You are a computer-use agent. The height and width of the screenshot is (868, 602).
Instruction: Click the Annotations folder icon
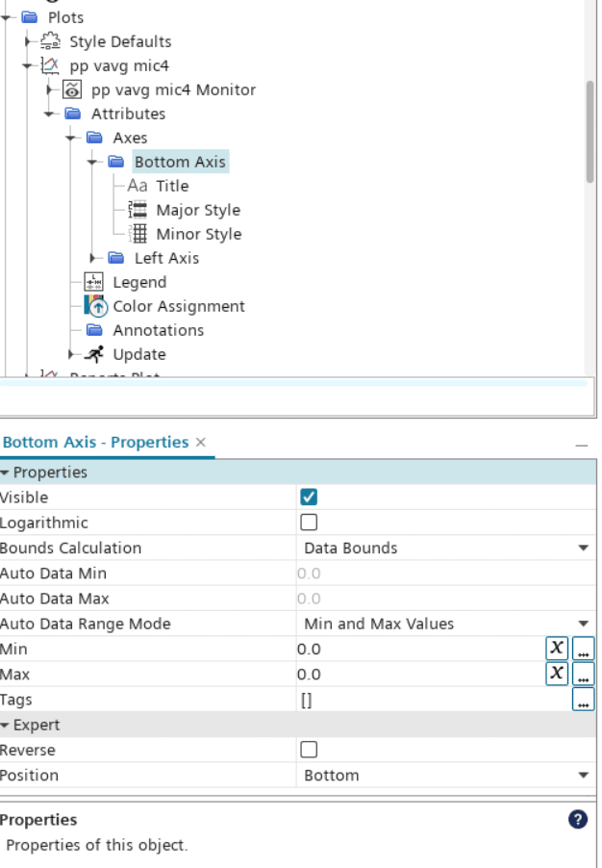click(x=94, y=330)
